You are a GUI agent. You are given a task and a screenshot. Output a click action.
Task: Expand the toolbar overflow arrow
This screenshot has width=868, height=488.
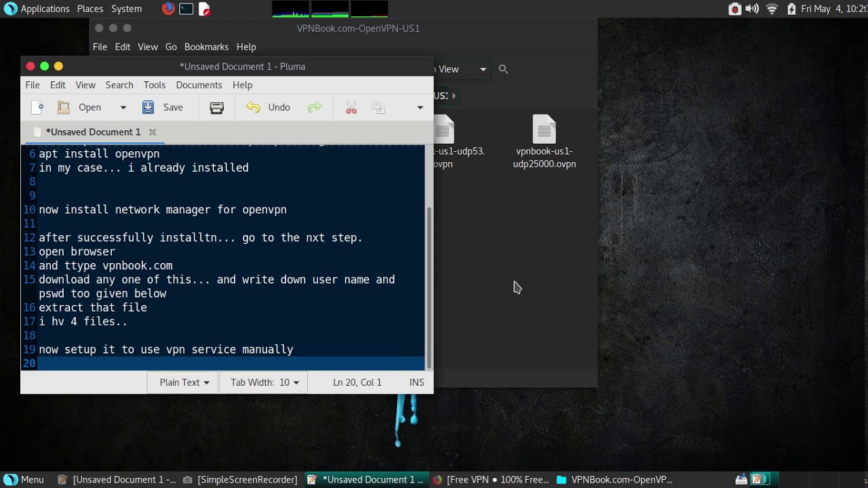[420, 107]
